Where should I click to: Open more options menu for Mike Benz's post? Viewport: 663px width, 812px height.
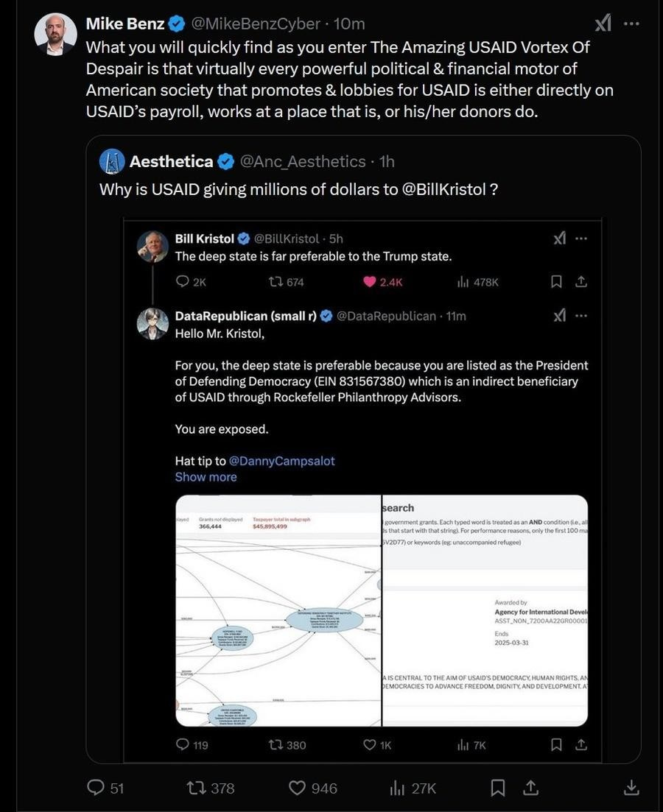(631, 24)
